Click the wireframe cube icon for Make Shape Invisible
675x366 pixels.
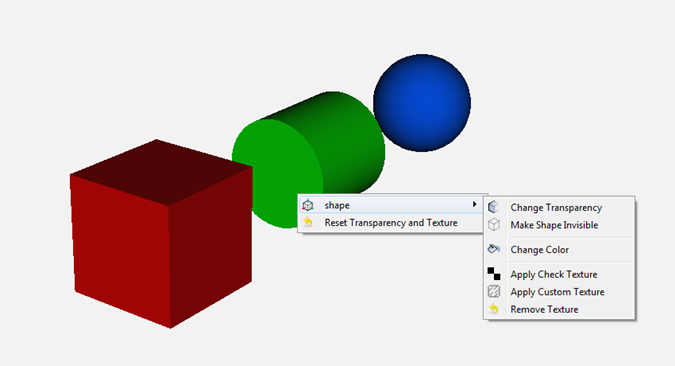494,225
